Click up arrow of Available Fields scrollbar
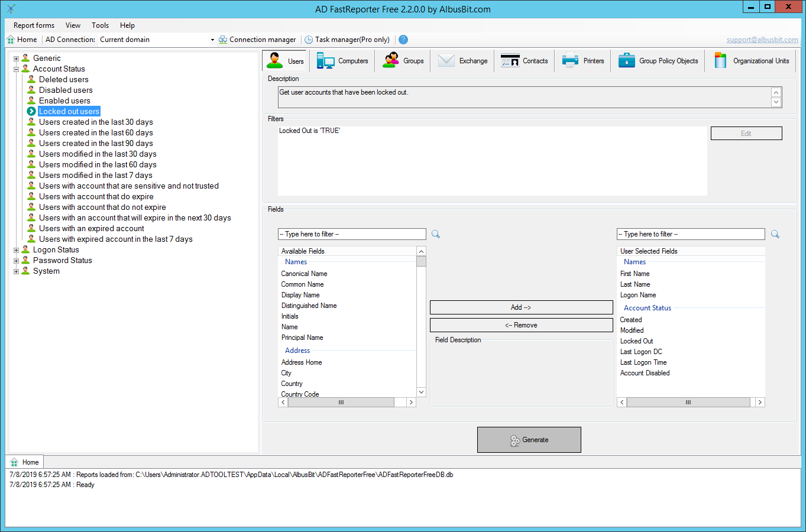806x532 pixels. [x=421, y=251]
